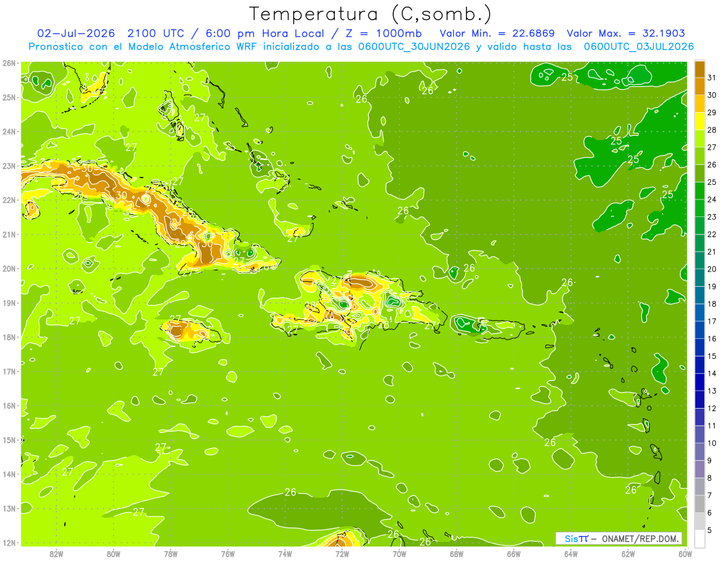The height and width of the screenshot is (562, 728).
Task: Click the latitude axis label '25N'
Action: (x=9, y=98)
